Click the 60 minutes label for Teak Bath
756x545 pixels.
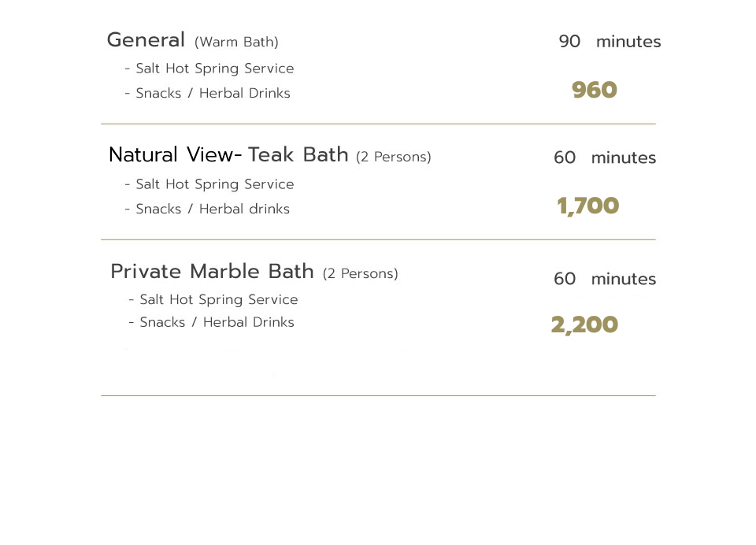click(x=605, y=158)
